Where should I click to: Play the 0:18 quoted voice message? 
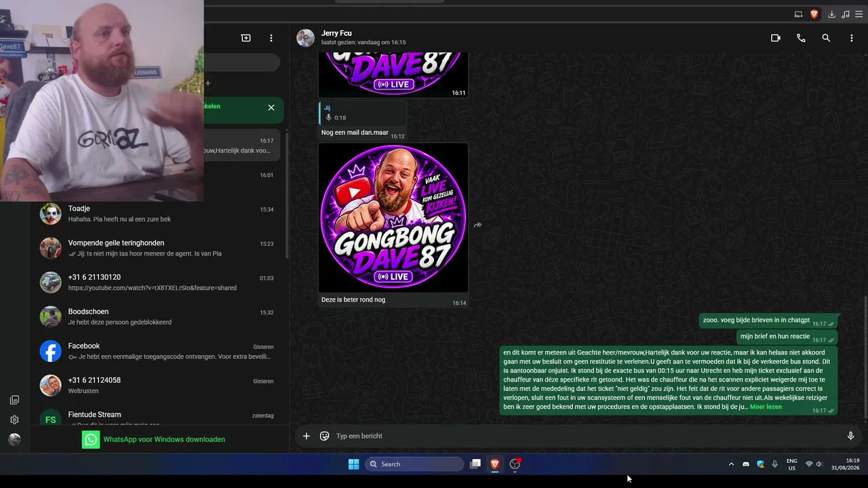point(329,118)
